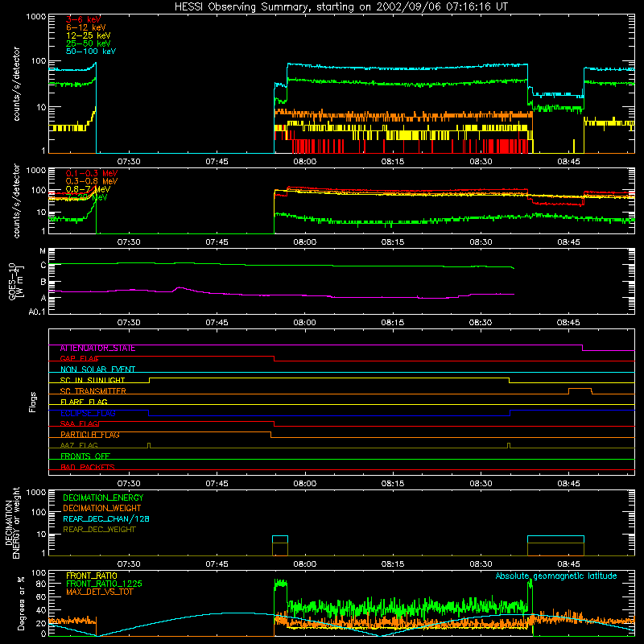Click the 08:00 time tick under the Flags panel
The height and width of the screenshot is (644, 644).
point(305,484)
